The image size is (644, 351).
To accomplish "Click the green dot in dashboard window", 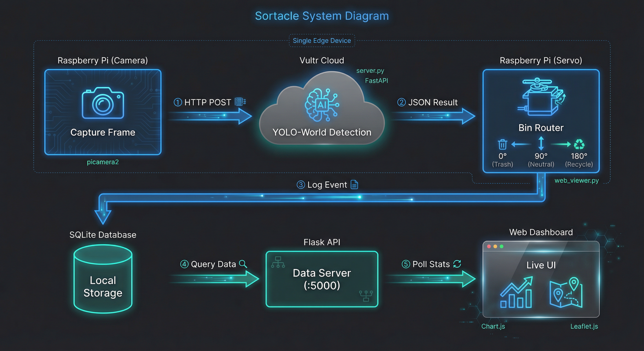I will coord(502,246).
